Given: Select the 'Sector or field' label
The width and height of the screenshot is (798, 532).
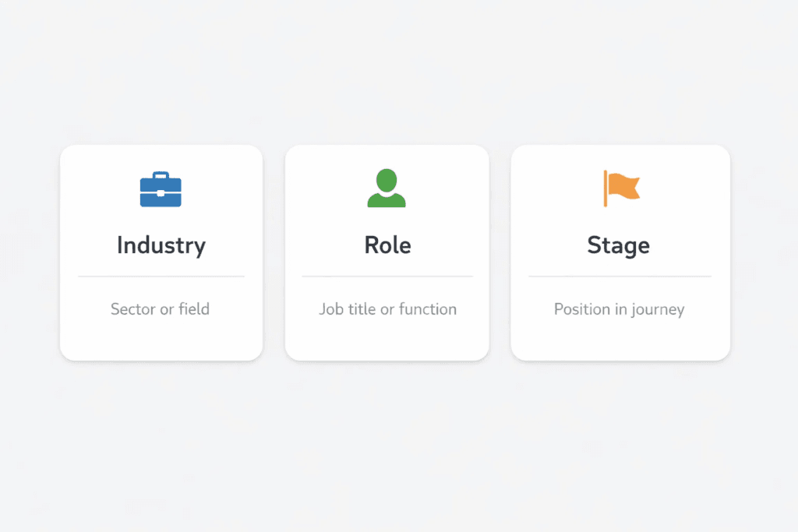Looking at the screenshot, I should (x=161, y=309).
